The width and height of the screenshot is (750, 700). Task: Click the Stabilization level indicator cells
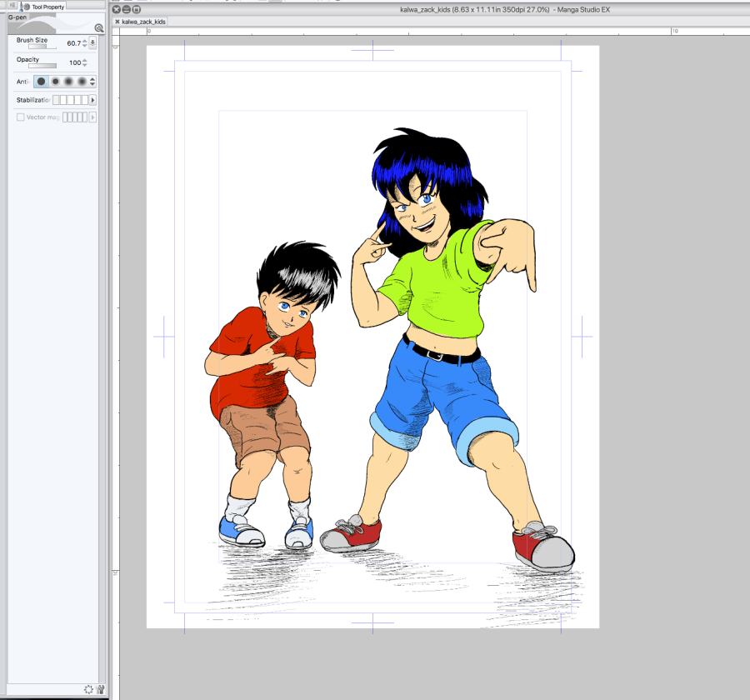point(70,100)
